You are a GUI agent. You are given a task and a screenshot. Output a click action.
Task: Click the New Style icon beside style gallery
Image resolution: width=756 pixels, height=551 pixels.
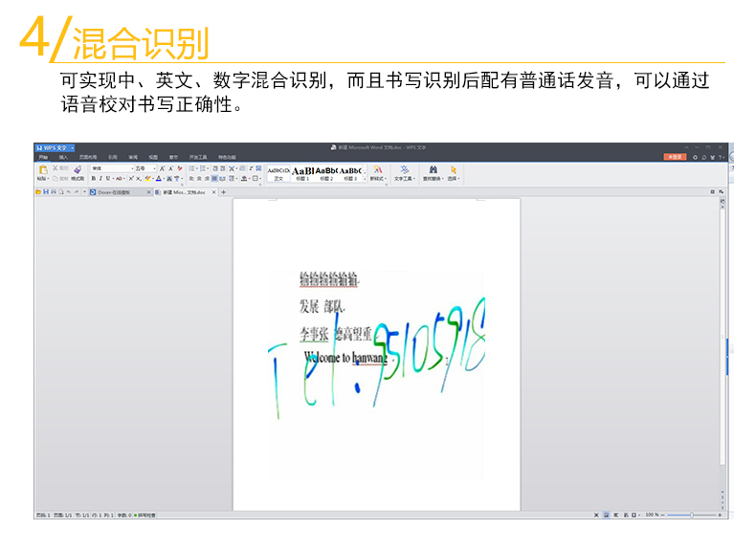[377, 170]
